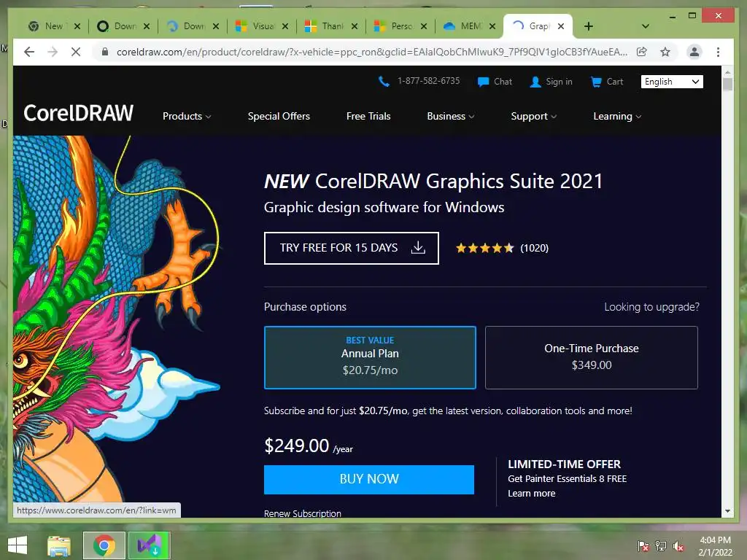Click the BUY NOW button
The width and height of the screenshot is (747, 560).
pyautogui.click(x=368, y=480)
